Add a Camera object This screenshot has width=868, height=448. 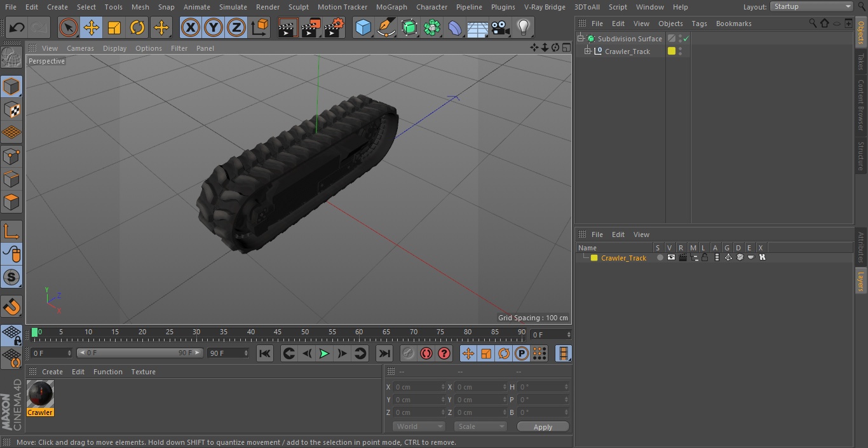(501, 27)
